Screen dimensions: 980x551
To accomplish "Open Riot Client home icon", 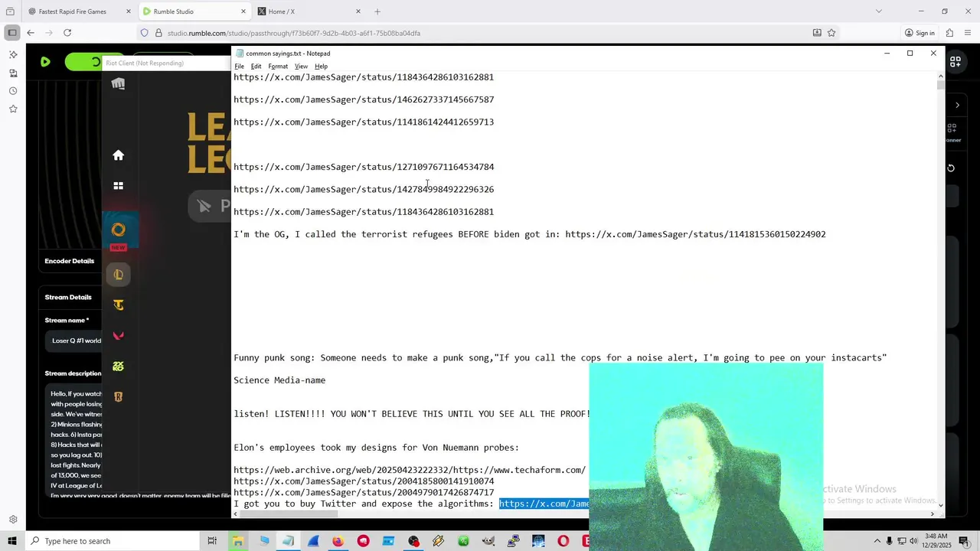I will [118, 155].
